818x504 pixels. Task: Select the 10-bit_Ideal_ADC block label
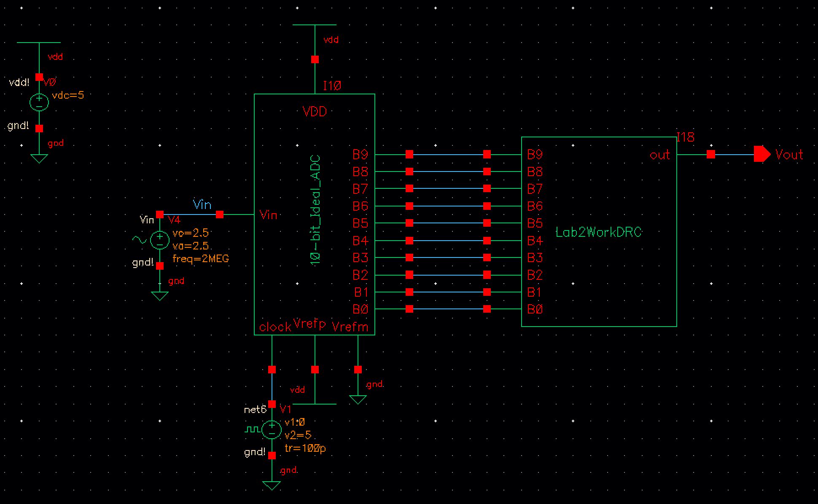(x=315, y=210)
